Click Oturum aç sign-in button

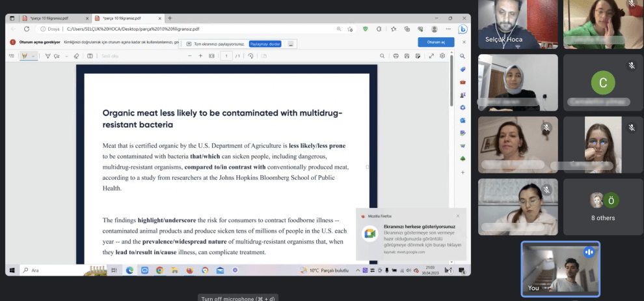pos(436,42)
